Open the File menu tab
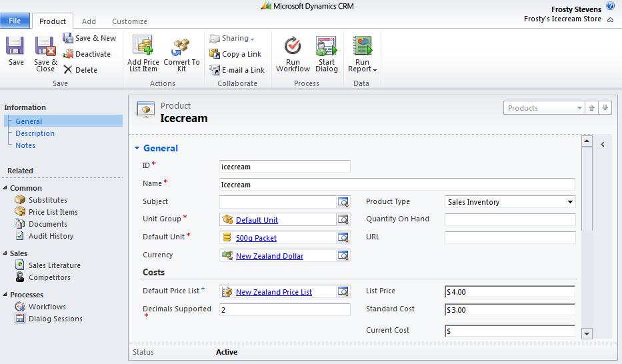This screenshot has width=622, height=364. [15, 21]
